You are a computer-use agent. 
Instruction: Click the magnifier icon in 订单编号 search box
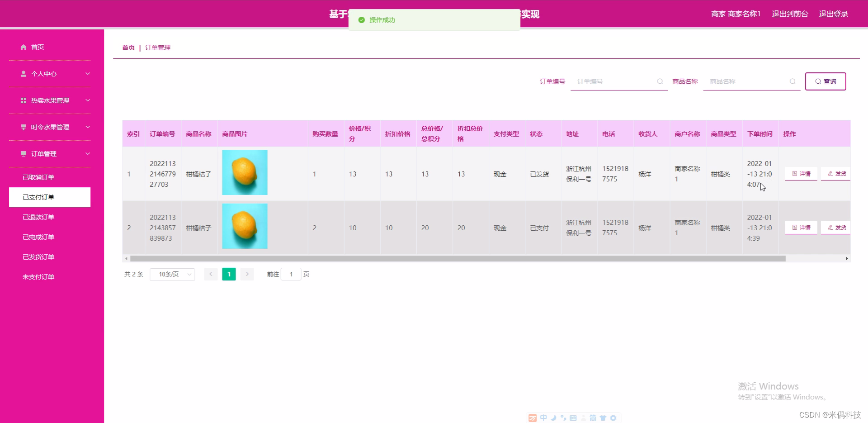pos(660,82)
